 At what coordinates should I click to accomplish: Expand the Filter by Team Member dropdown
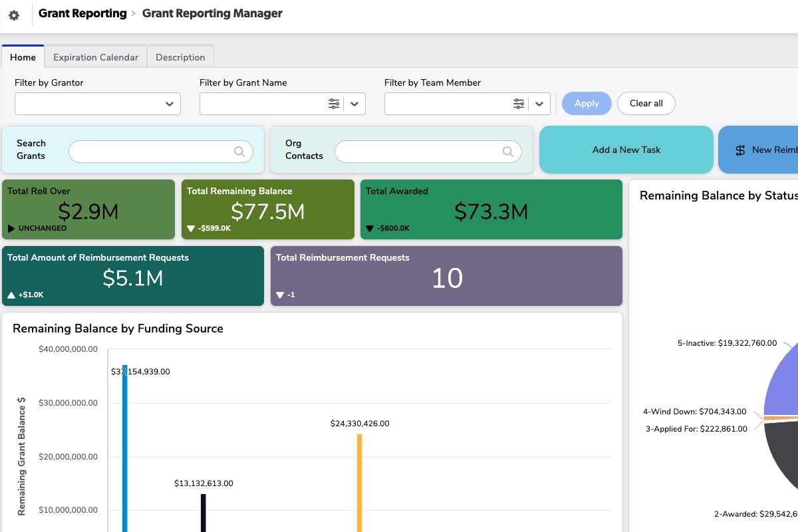point(539,104)
